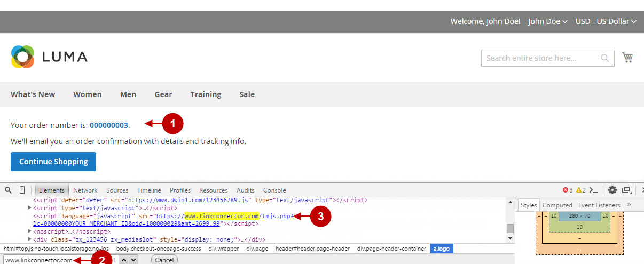644x264 pixels.
Task: Open the Women menu
Action: pyautogui.click(x=88, y=94)
